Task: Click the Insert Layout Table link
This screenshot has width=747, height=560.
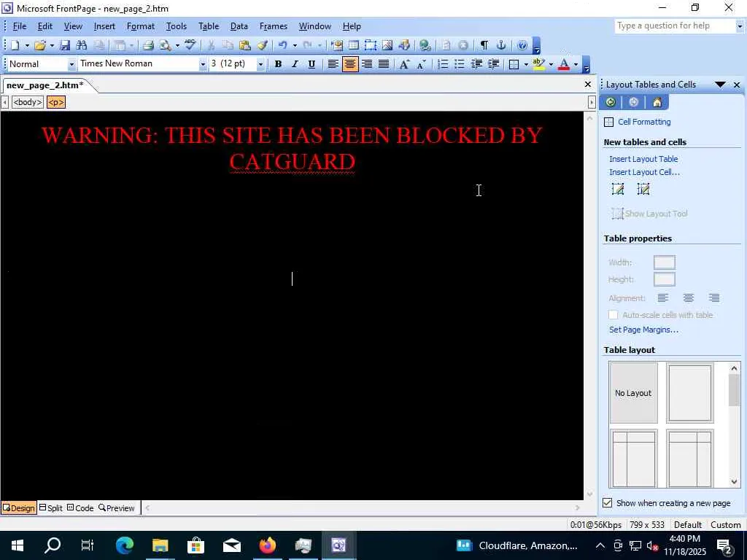Action: click(x=643, y=159)
